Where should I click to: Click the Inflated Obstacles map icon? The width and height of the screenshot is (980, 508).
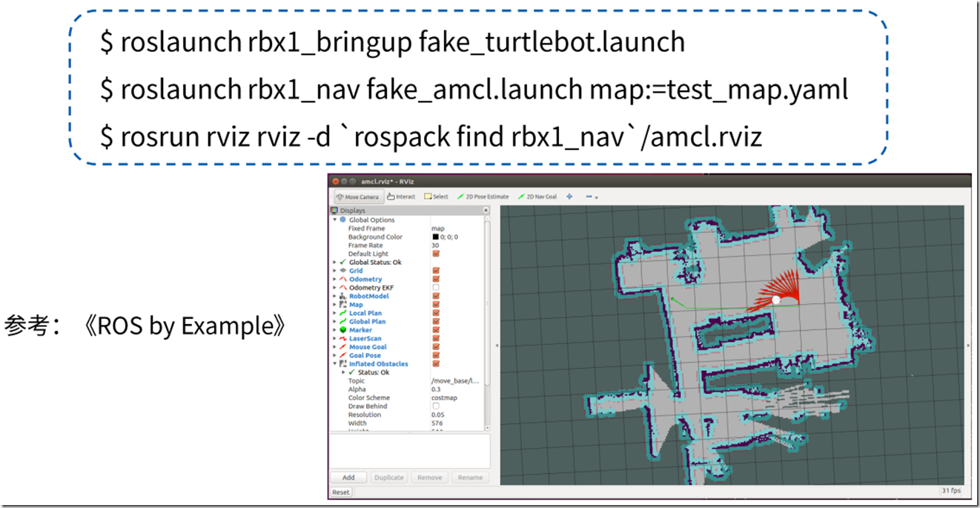342,364
